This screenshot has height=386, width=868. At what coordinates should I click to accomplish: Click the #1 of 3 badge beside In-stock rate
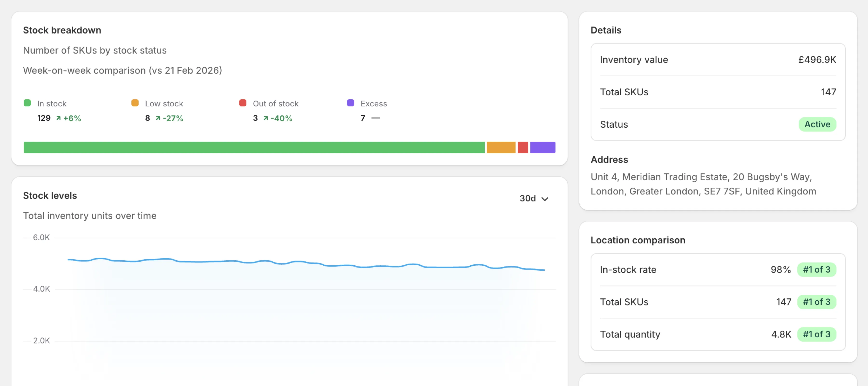point(817,269)
